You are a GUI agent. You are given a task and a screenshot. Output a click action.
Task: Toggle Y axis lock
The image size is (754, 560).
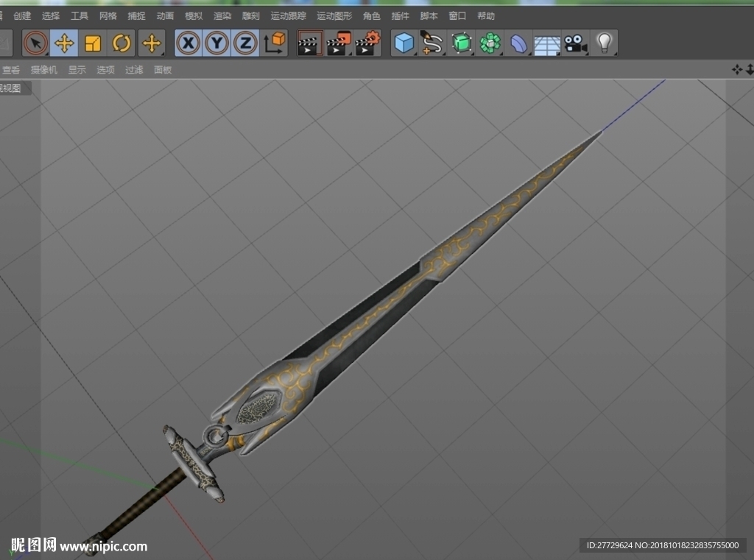[217, 43]
